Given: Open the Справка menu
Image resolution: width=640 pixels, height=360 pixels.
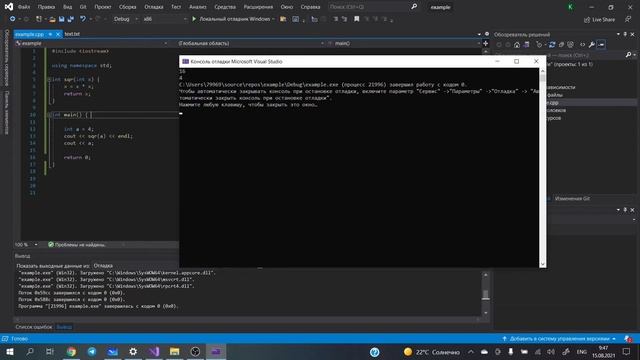Looking at the screenshot, I should (310, 7).
